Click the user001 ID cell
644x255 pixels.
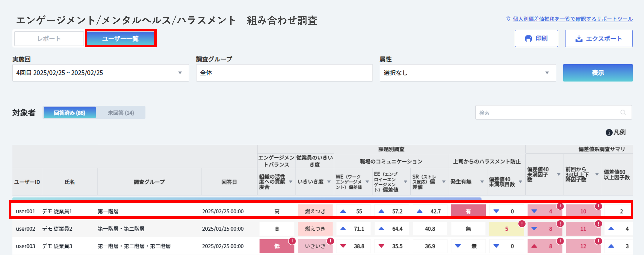point(25,211)
